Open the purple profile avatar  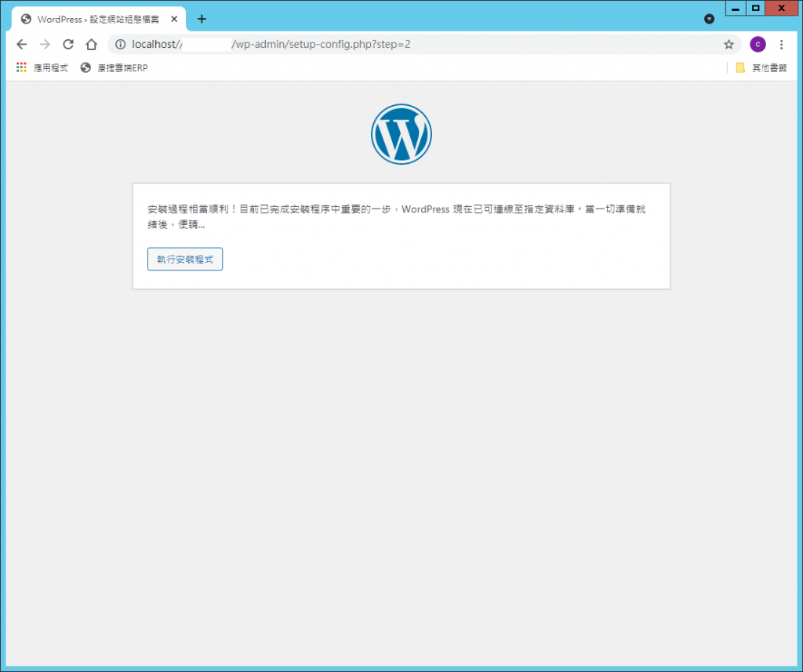(758, 45)
